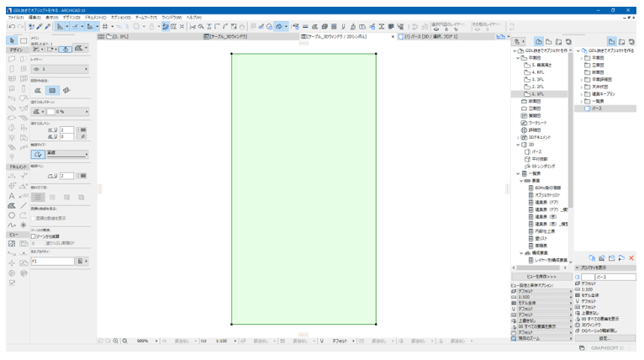Viewport: 644px width, 360px height.
Task: Open the オプション(O) menu
Action: (x=121, y=18)
